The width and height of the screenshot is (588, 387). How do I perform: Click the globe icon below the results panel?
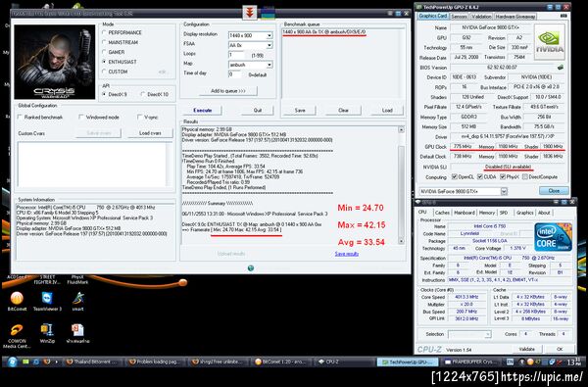251,267
